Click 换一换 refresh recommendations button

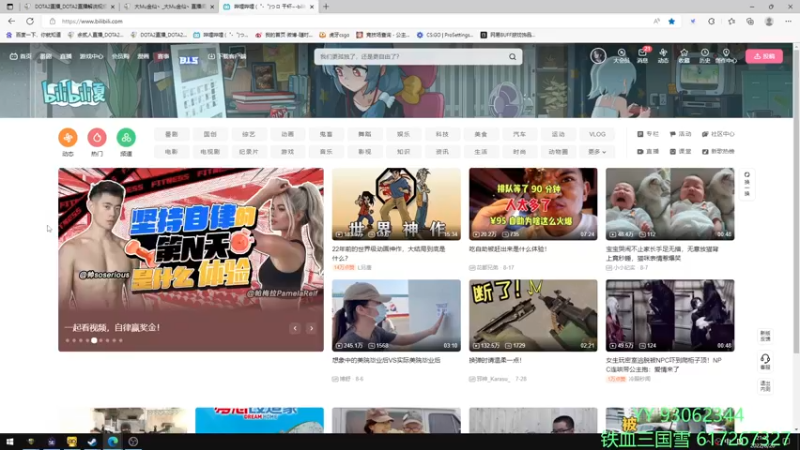pyautogui.click(x=747, y=184)
